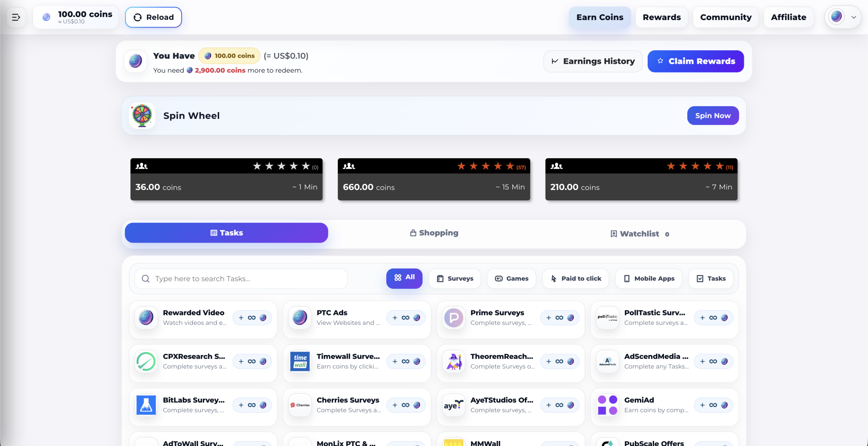Filter by Mobile Apps
Viewport: 868px width, 446px height.
(649, 279)
